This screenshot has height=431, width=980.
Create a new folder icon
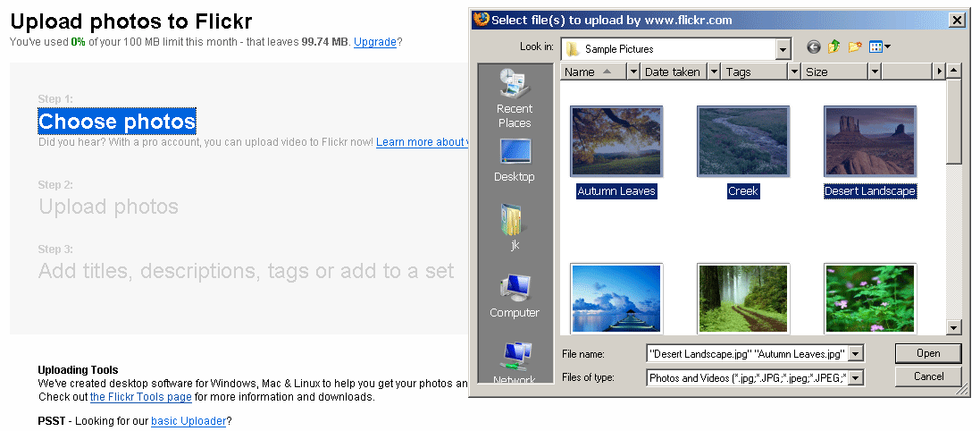click(854, 47)
